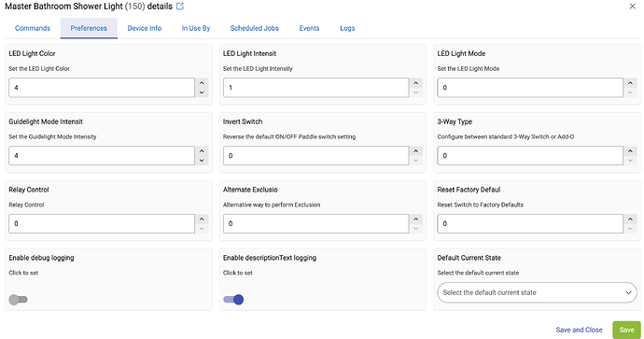Decrease LED Light Color value with down arrow
The width and height of the screenshot is (644, 339).
pos(202,92)
